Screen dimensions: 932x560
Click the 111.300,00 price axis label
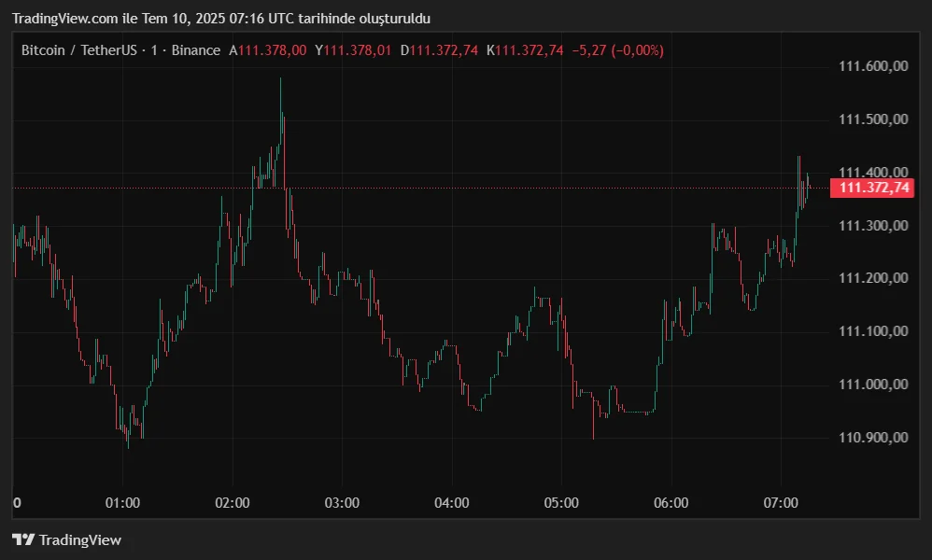pos(873,226)
